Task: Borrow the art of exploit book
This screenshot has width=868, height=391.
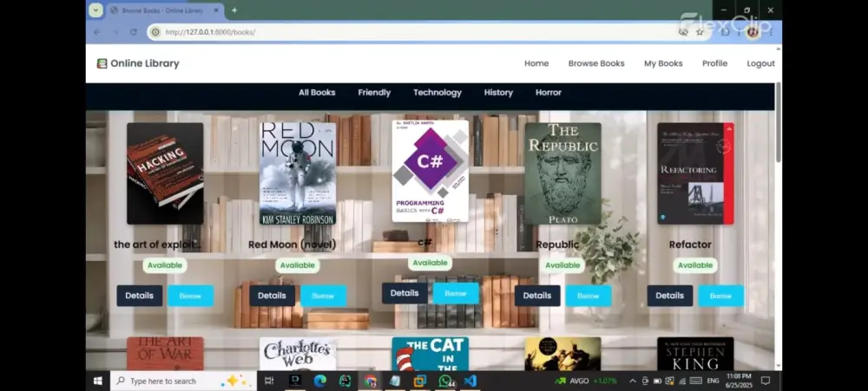Action: pos(190,296)
